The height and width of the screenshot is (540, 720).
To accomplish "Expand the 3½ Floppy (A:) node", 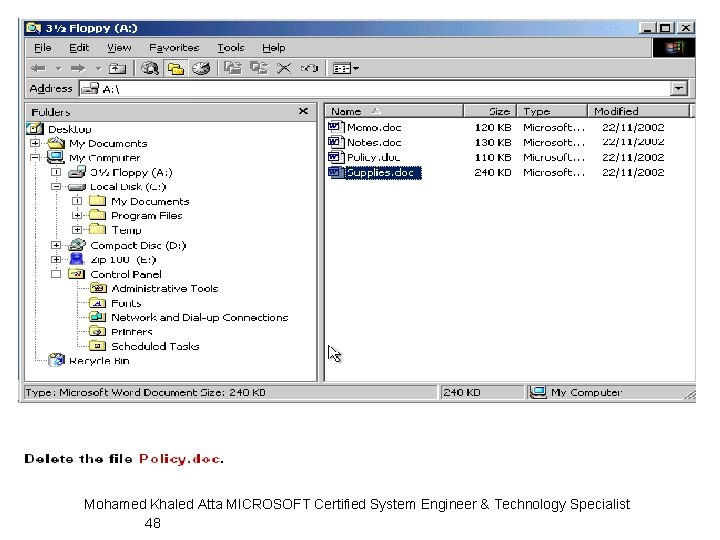I will [56, 172].
